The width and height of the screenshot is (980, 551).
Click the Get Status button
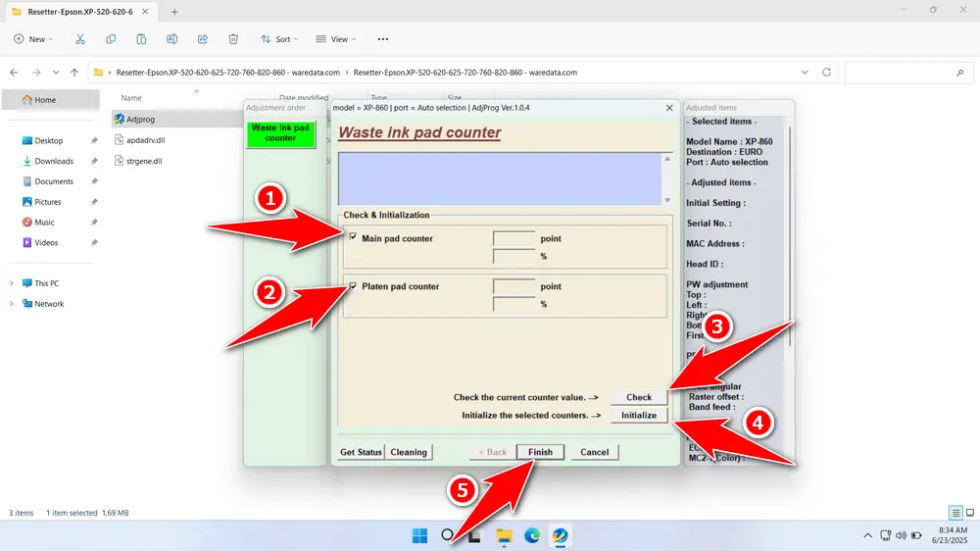click(x=361, y=452)
